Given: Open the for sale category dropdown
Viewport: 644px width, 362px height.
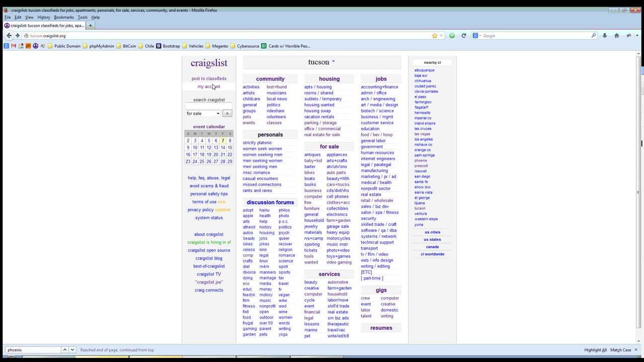Looking at the screenshot, I should point(203,114).
